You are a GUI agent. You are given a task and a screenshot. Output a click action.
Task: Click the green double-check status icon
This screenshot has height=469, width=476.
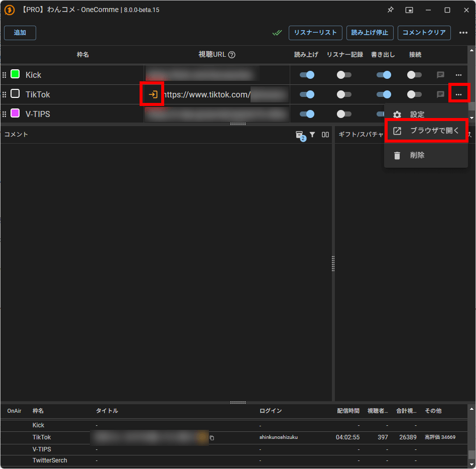[x=277, y=33]
